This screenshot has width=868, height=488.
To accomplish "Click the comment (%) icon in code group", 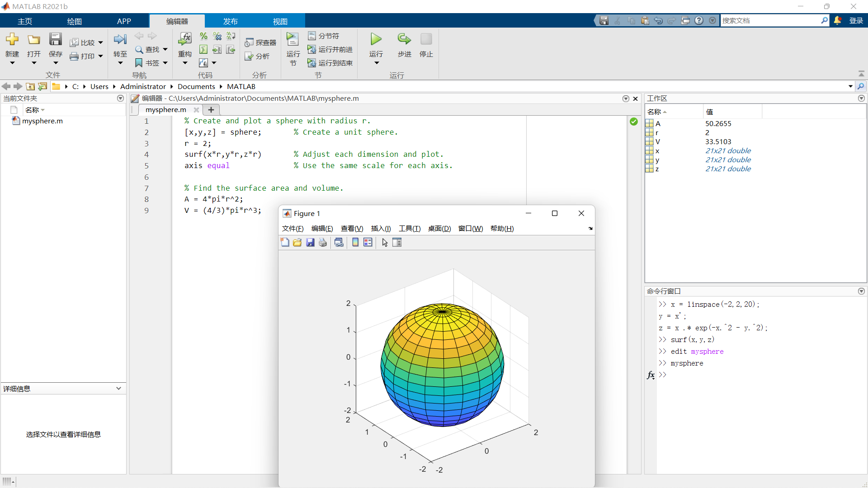I will (204, 36).
